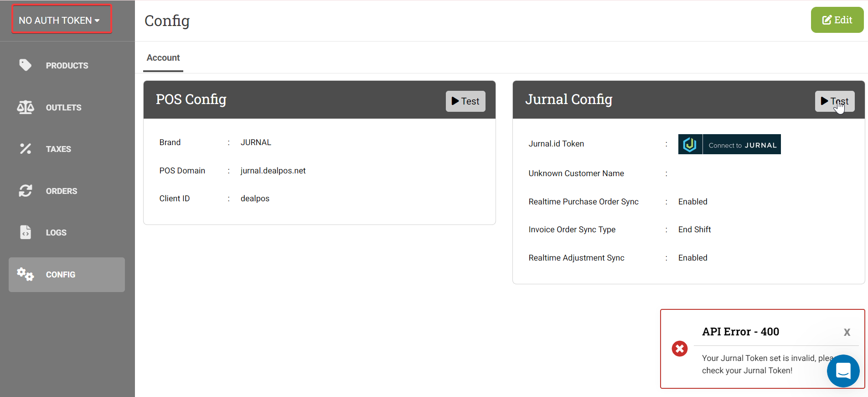Select the CONFIG menu item
Viewport: 868px width, 397px height.
pyautogui.click(x=67, y=275)
